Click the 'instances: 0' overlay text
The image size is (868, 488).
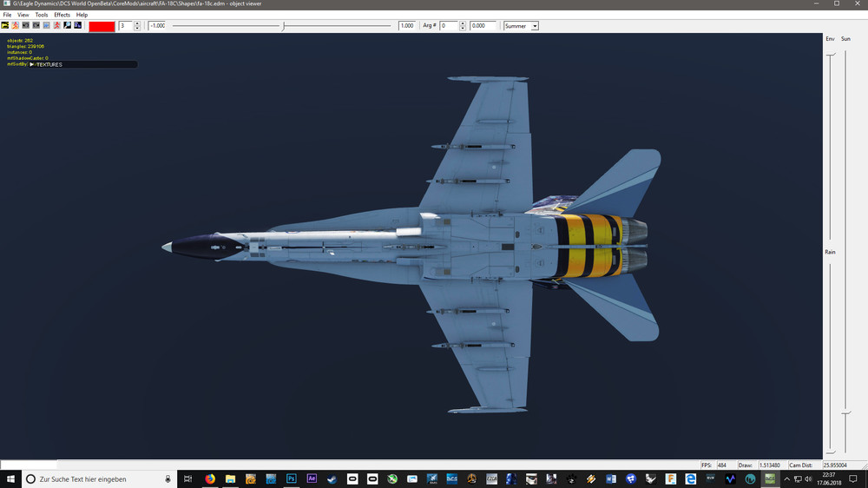click(19, 52)
